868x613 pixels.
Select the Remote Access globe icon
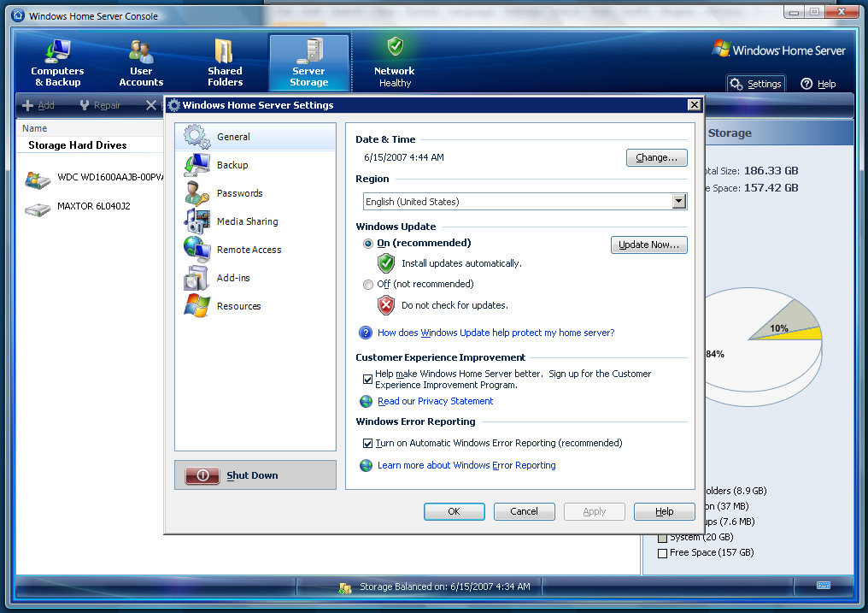(196, 250)
